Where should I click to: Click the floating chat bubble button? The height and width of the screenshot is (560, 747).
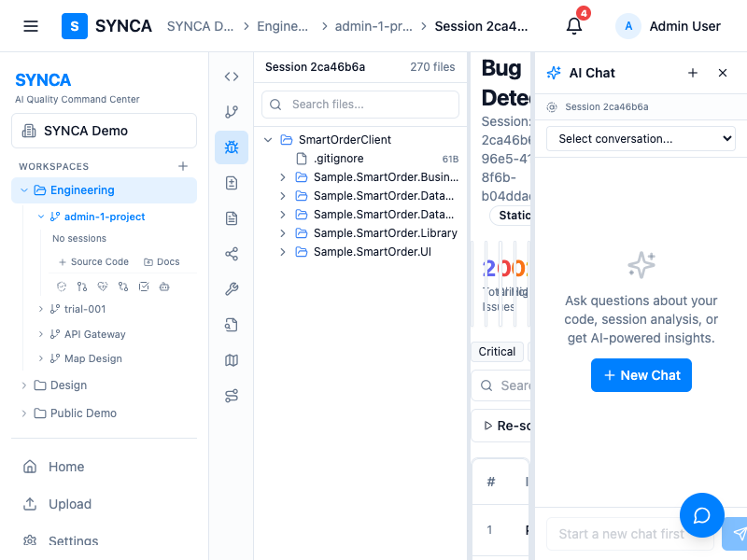coord(702,515)
